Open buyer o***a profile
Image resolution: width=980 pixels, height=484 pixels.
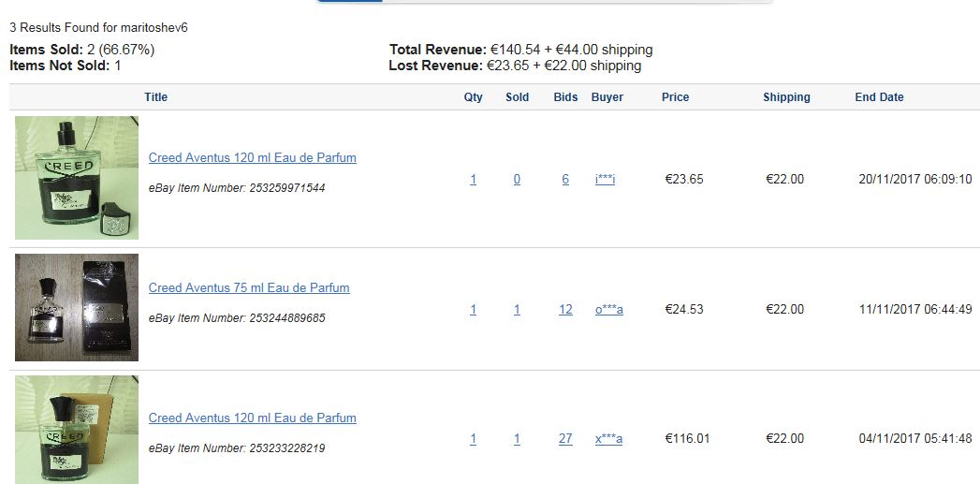click(x=608, y=310)
